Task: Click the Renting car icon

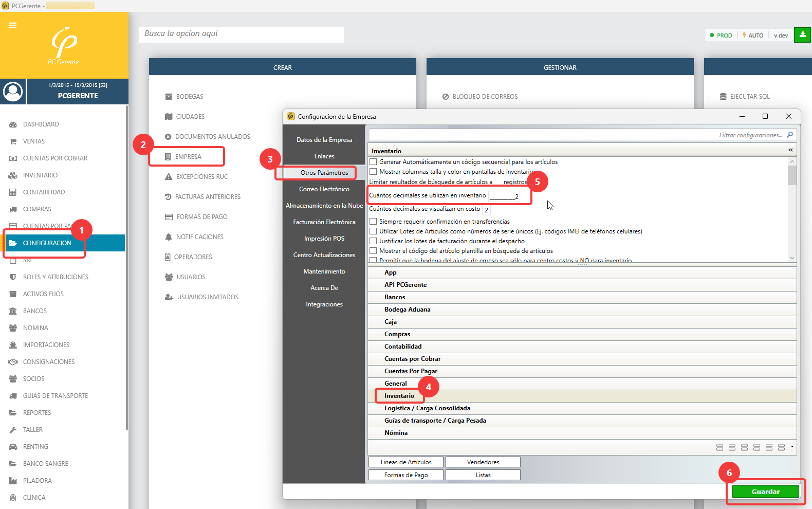Action: tap(13, 447)
